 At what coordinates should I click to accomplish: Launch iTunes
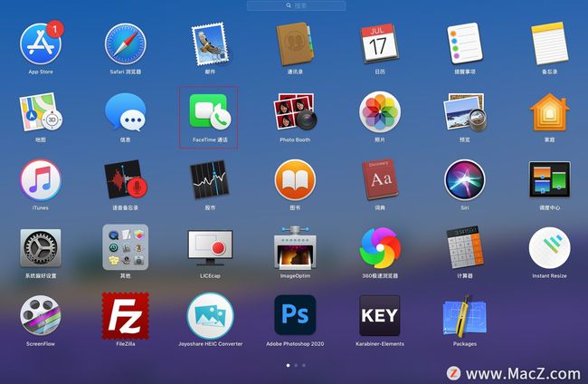point(41,180)
